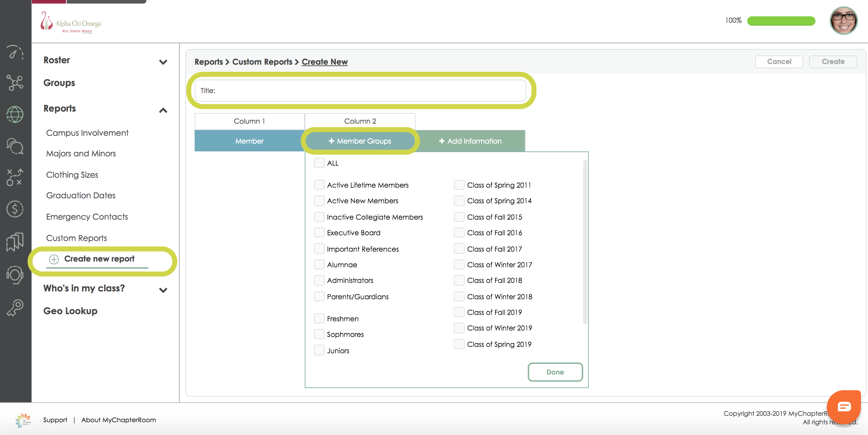Open the bookmark documents sidebar icon
Image resolution: width=868 pixels, height=435 pixels.
15,242
